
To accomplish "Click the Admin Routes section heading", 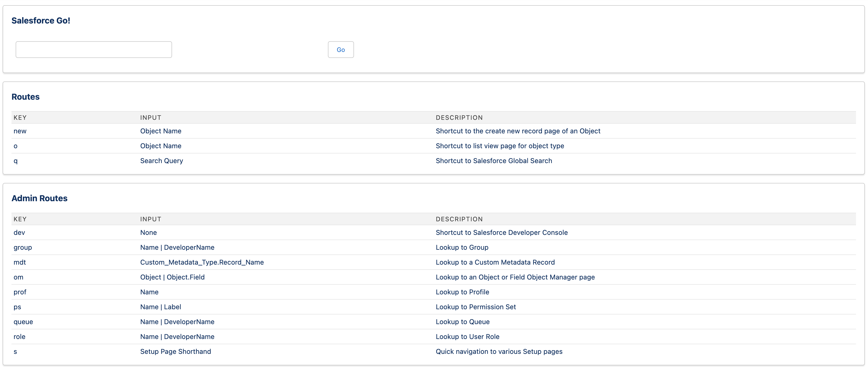I will pyautogui.click(x=39, y=198).
